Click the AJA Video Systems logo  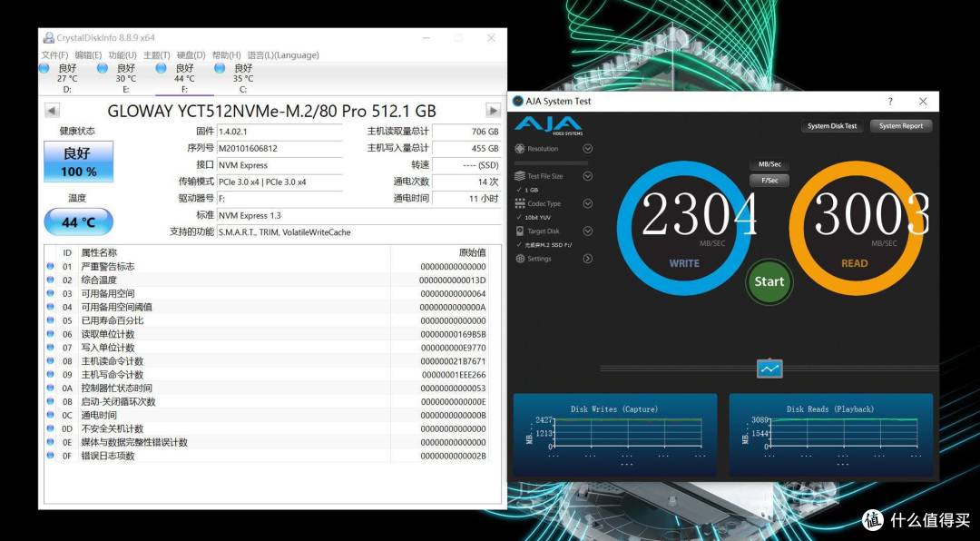click(548, 125)
